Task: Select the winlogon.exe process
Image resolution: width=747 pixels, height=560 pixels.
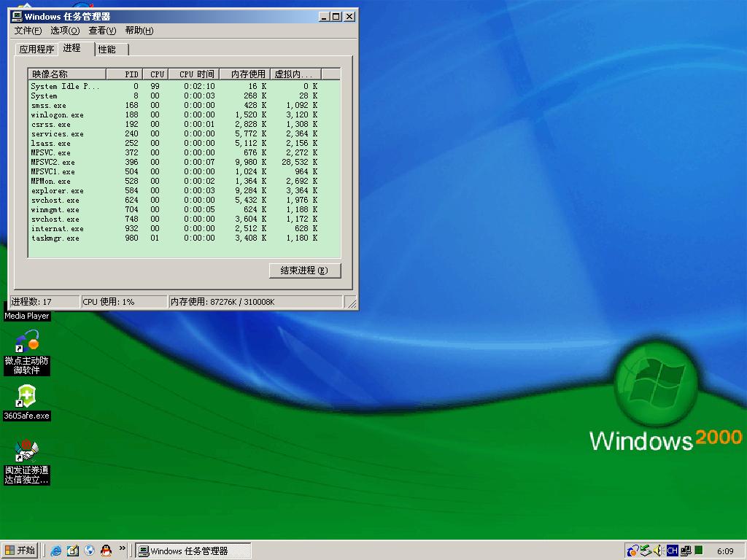Action: [184, 114]
